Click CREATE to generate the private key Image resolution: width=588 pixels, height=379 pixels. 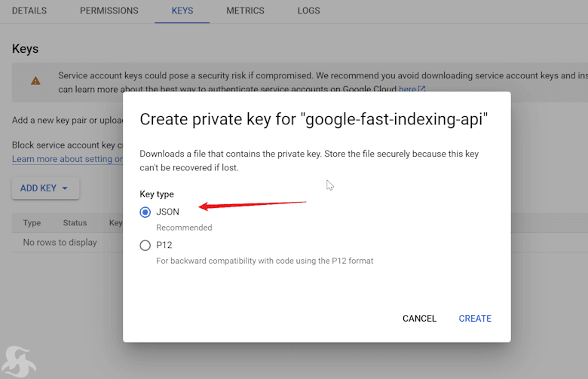pos(475,318)
